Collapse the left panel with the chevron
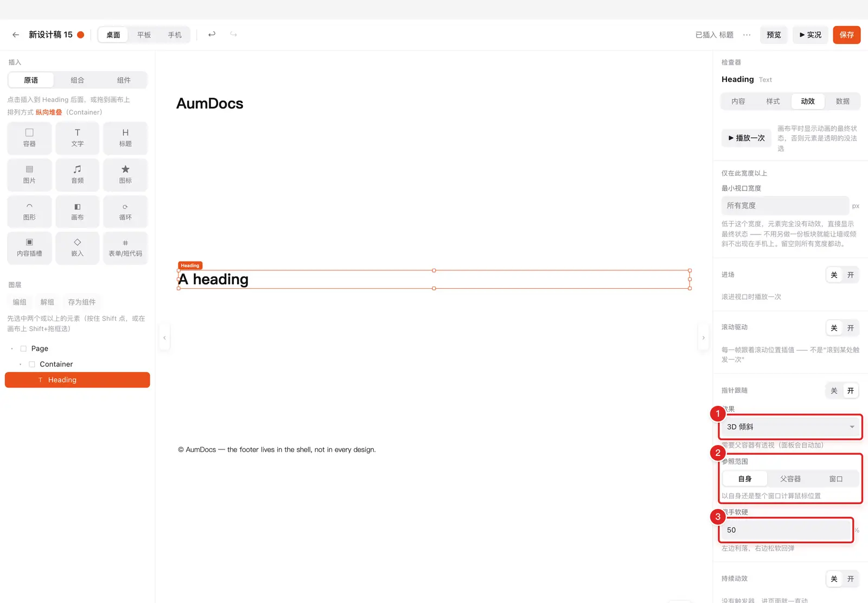Screen dimensions: 868x603 coord(164,338)
